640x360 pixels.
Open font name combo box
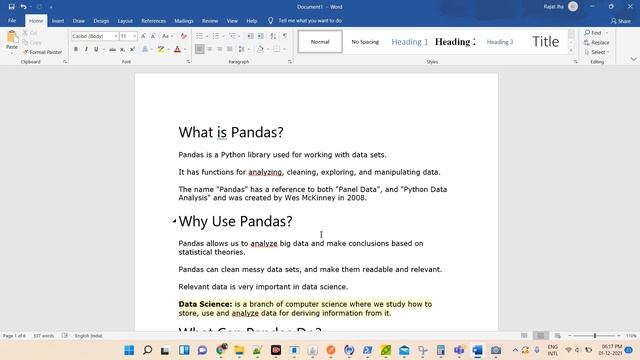[95, 36]
